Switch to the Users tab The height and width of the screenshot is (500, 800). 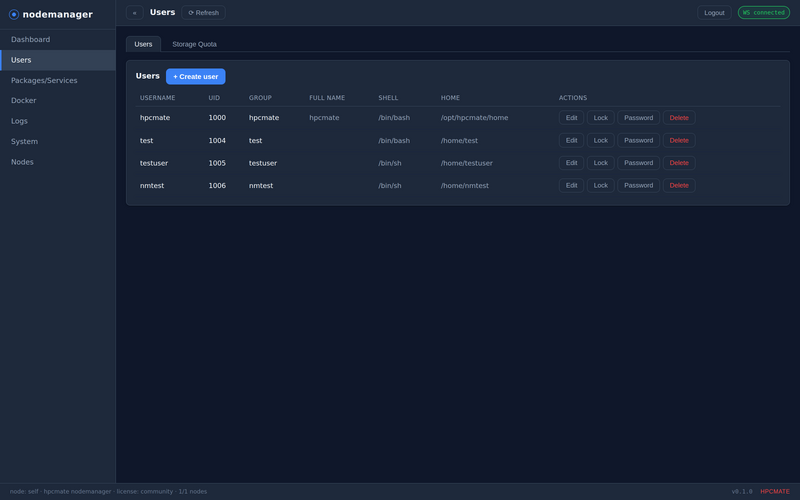tap(143, 44)
